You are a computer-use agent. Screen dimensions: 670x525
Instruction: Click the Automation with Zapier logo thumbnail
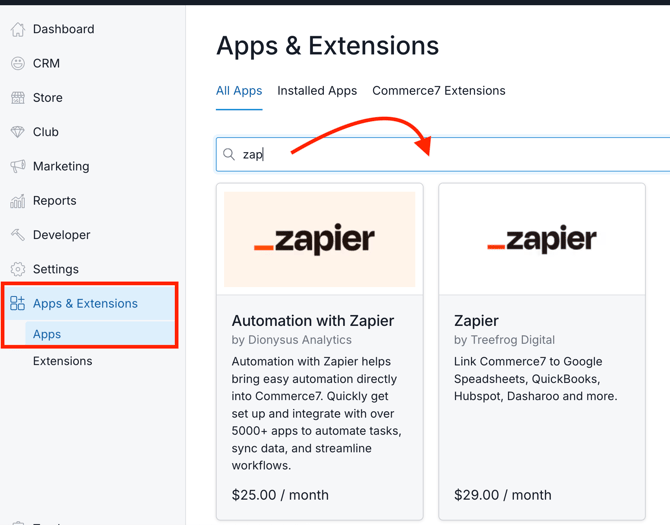tap(320, 240)
